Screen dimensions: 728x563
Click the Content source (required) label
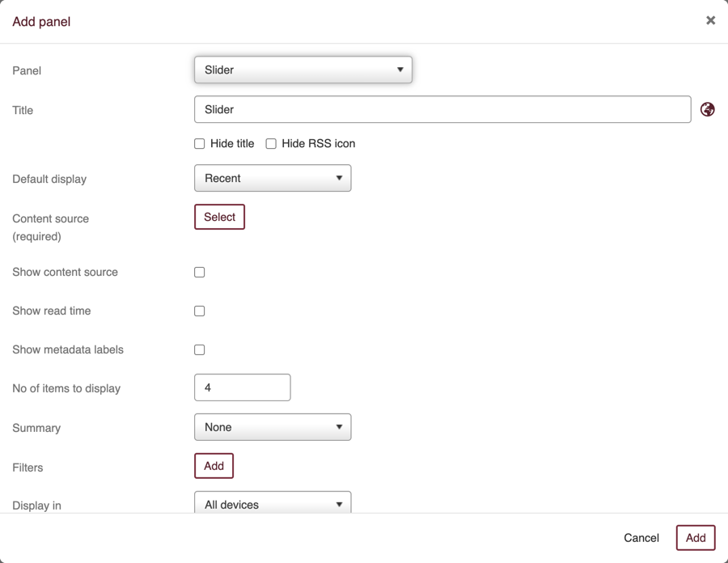tap(50, 227)
